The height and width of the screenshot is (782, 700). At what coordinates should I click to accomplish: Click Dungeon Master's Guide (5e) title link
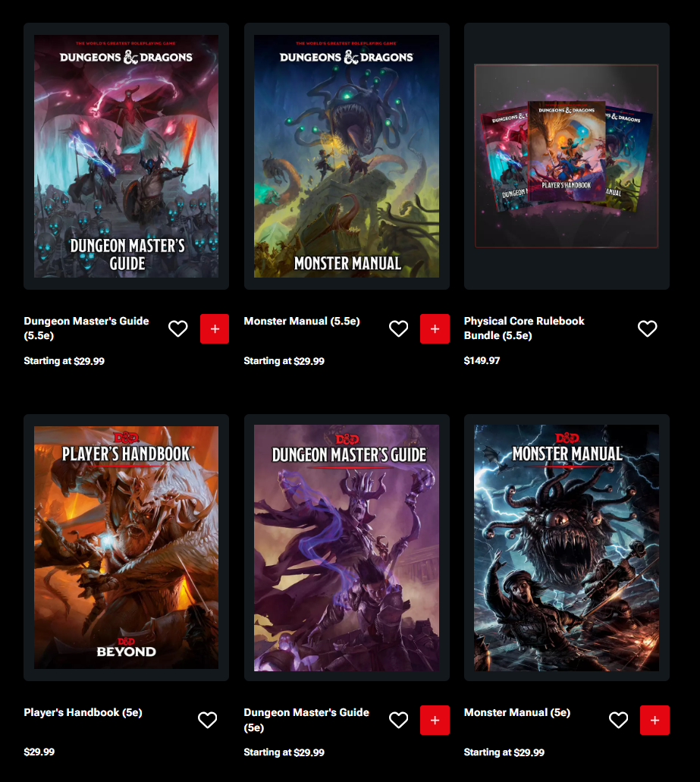pyautogui.click(x=306, y=720)
